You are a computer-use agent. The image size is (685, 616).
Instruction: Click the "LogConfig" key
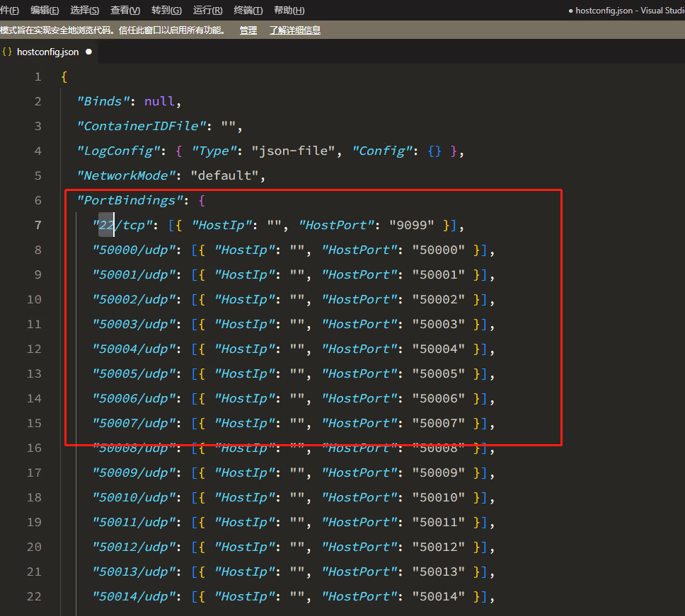tap(119, 151)
